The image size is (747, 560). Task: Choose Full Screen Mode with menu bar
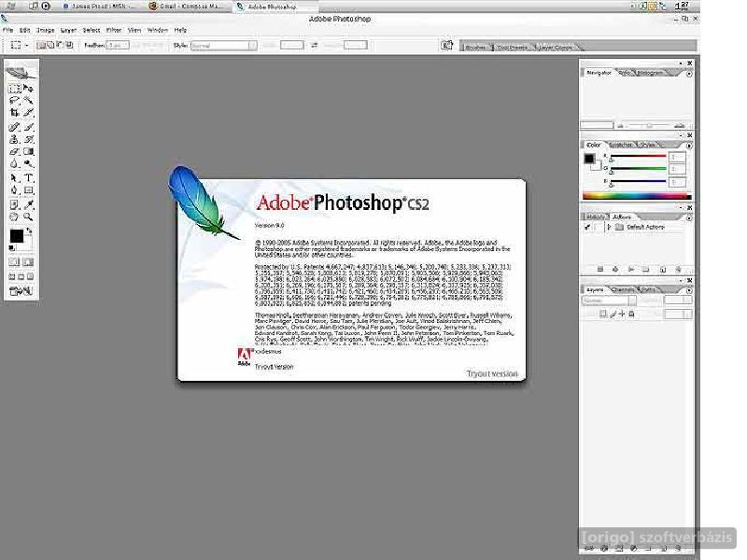(x=21, y=276)
